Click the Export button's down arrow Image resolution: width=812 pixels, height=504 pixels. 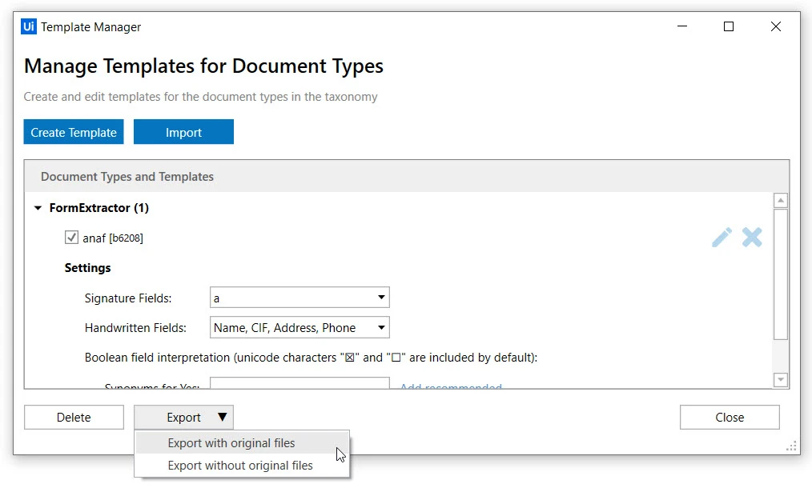coord(223,417)
